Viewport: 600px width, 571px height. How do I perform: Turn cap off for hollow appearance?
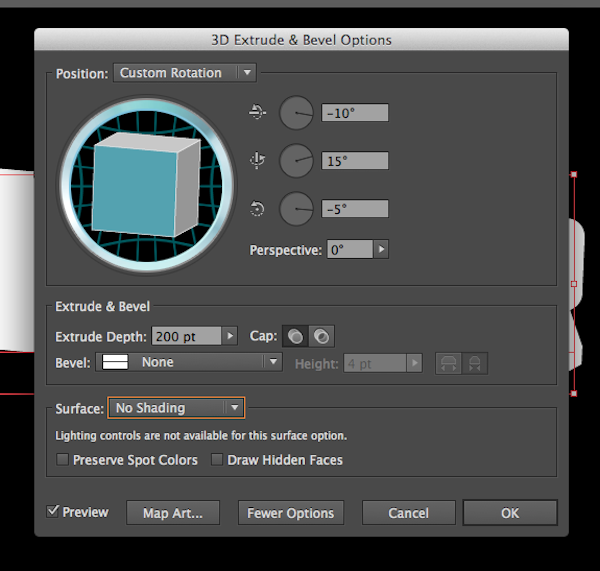pyautogui.click(x=321, y=337)
